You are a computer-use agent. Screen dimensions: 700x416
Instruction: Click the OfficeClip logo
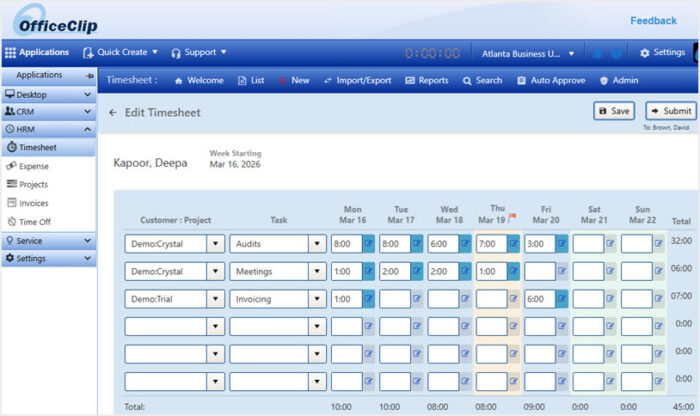(x=54, y=21)
